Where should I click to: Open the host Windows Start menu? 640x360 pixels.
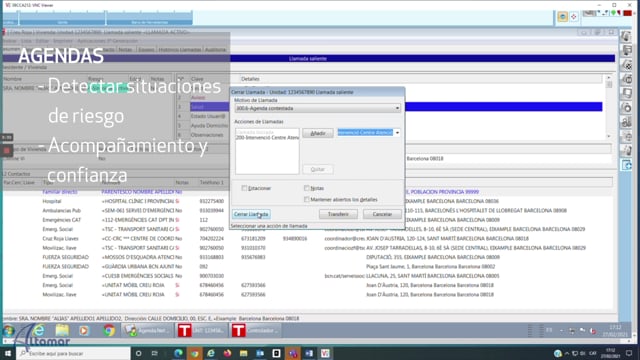(7, 353)
